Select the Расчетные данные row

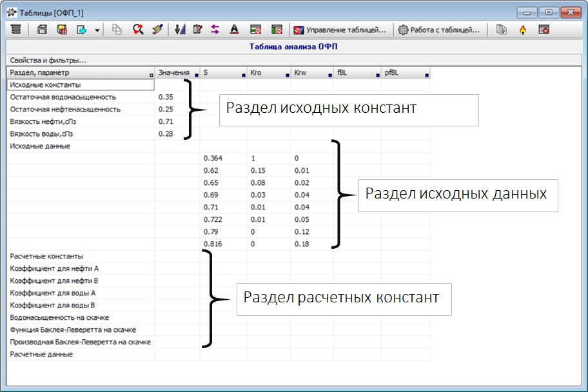(x=41, y=354)
